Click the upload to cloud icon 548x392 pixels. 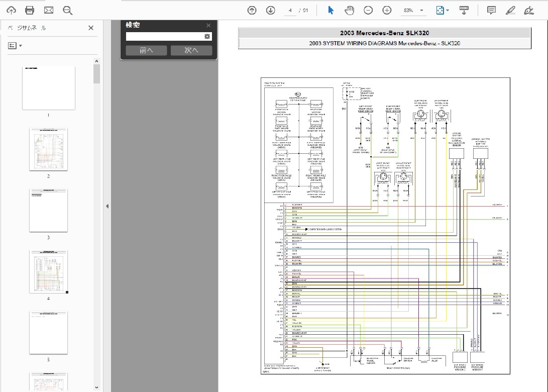pyautogui.click(x=11, y=10)
